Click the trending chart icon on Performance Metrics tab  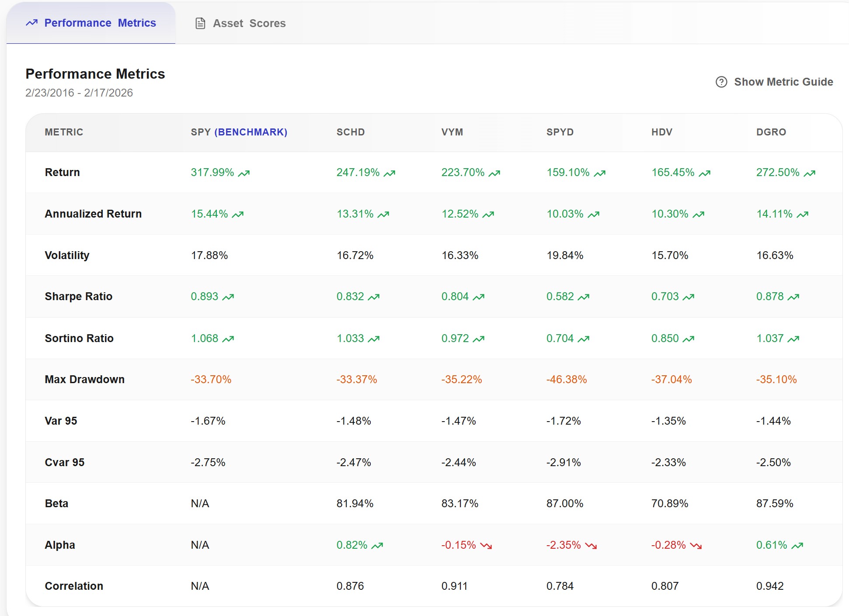(x=31, y=23)
